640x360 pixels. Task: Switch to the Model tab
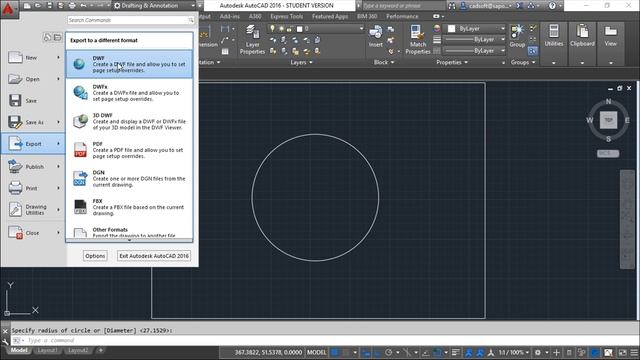coord(19,350)
